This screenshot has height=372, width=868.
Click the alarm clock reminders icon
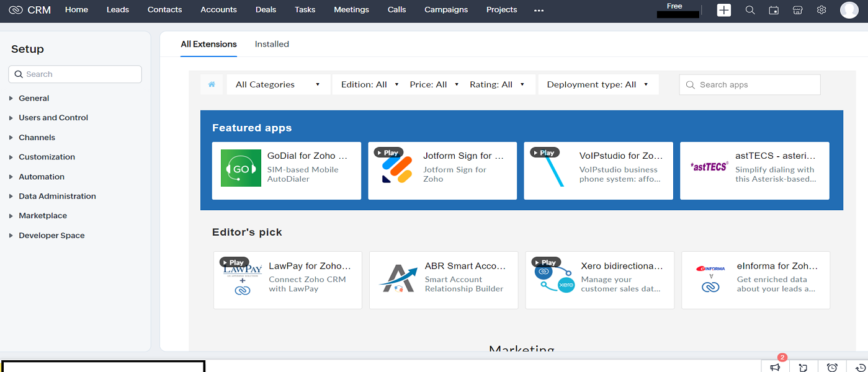(x=832, y=367)
